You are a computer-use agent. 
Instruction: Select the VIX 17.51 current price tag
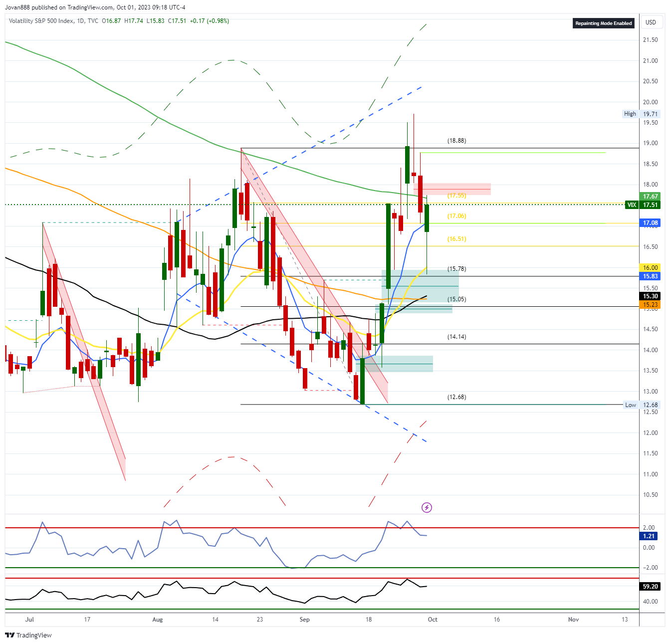pos(643,205)
